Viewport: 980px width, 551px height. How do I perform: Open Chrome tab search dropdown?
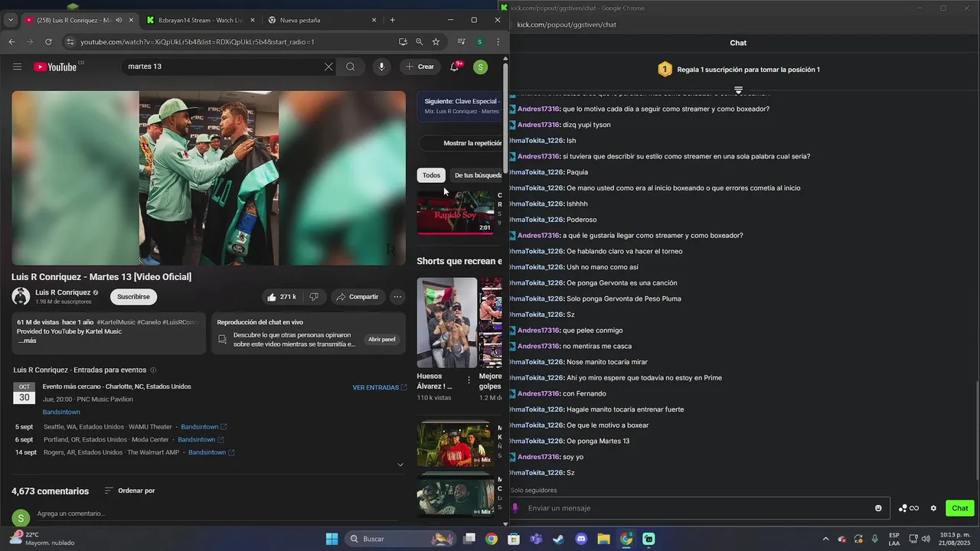[x=11, y=20]
